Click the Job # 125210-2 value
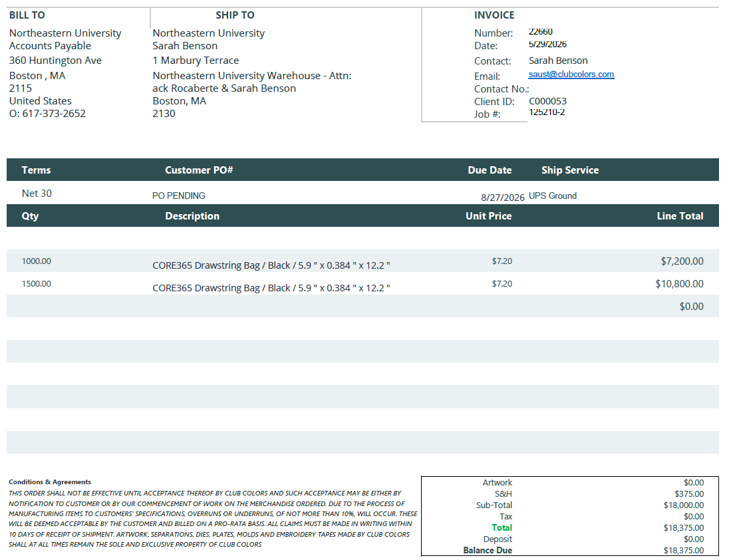Viewport: 729px width, 560px height. (x=546, y=112)
